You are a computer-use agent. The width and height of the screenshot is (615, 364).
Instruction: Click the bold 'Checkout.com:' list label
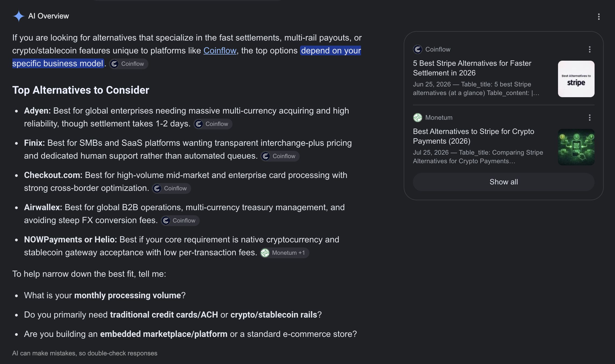53,175
